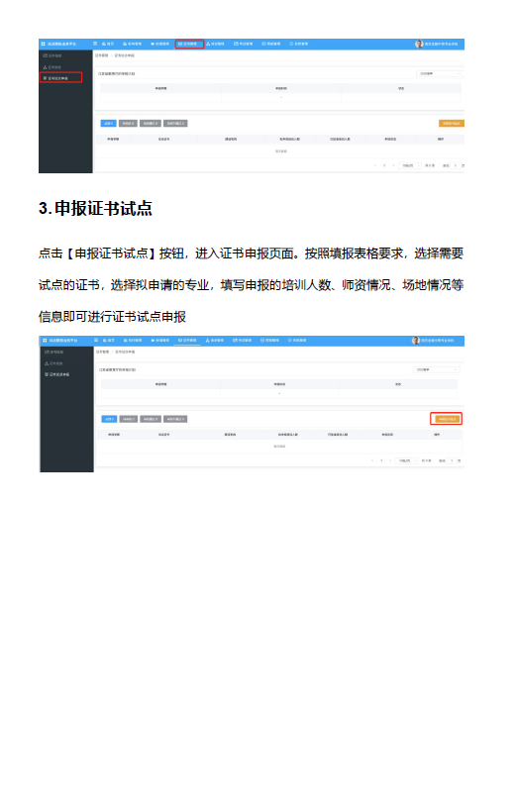Toggle hamburger menu icon in second screenshot

coord(96,341)
